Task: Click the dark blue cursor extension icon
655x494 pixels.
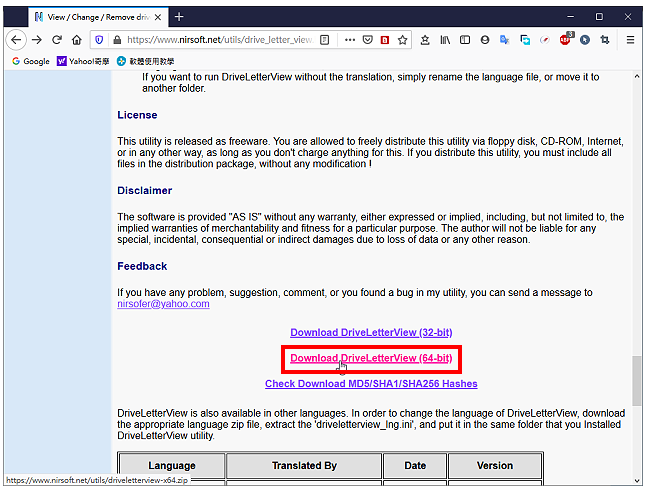Action: (x=585, y=40)
